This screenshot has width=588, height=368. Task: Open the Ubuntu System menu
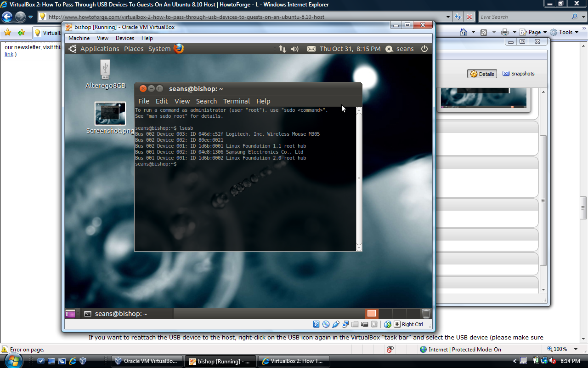point(159,49)
